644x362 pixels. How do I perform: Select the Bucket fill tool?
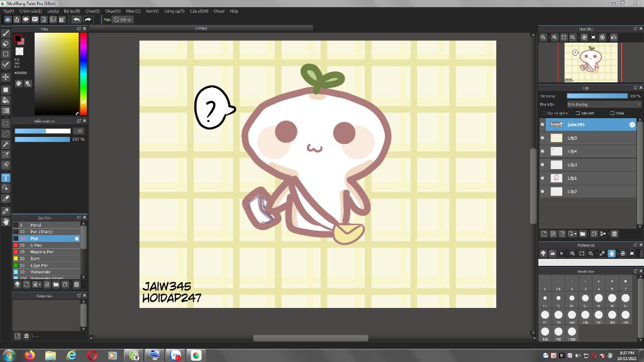(x=6, y=100)
